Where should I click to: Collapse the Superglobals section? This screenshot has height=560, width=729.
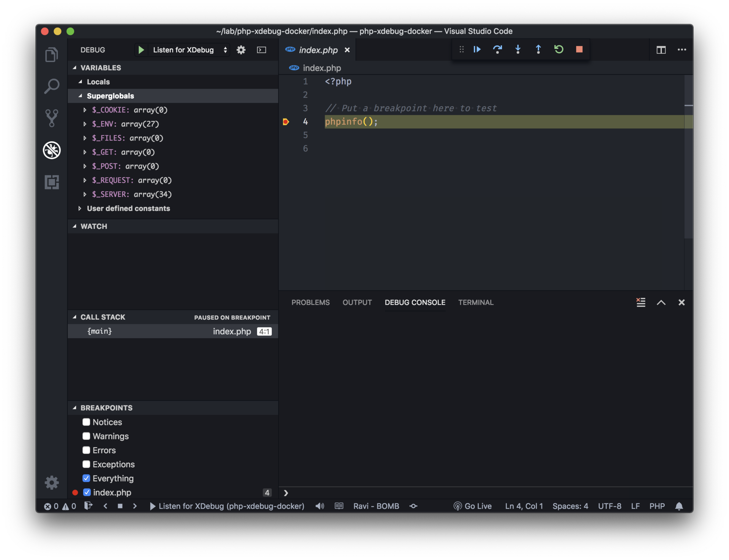pos(80,96)
